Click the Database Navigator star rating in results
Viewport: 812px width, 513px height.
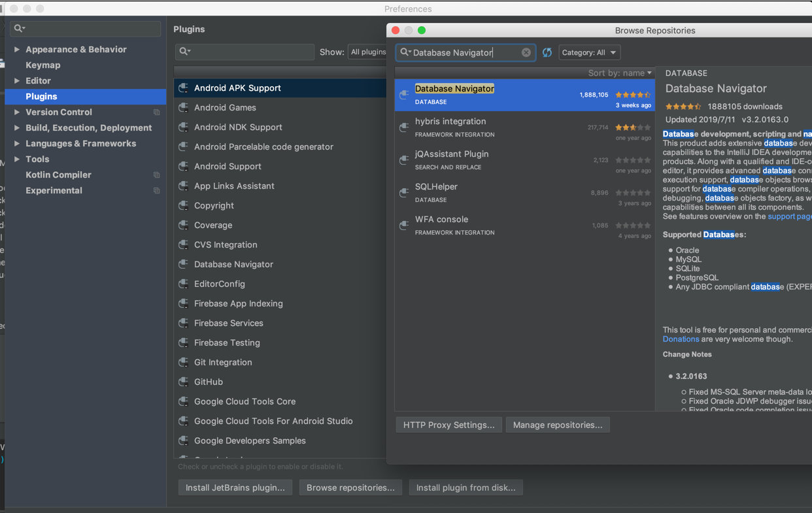click(633, 95)
